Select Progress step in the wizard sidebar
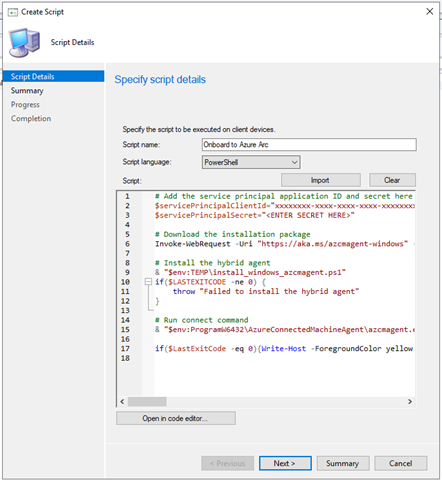This screenshot has height=480, width=442. [25, 105]
